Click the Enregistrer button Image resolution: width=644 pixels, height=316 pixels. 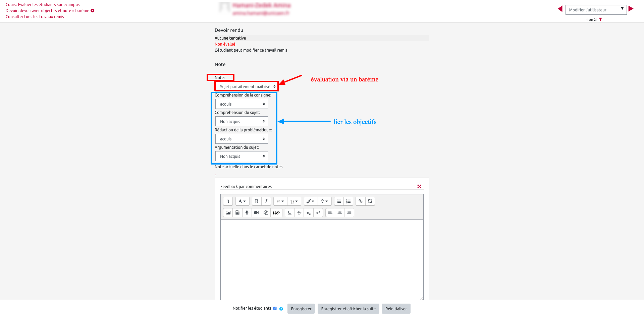301,309
